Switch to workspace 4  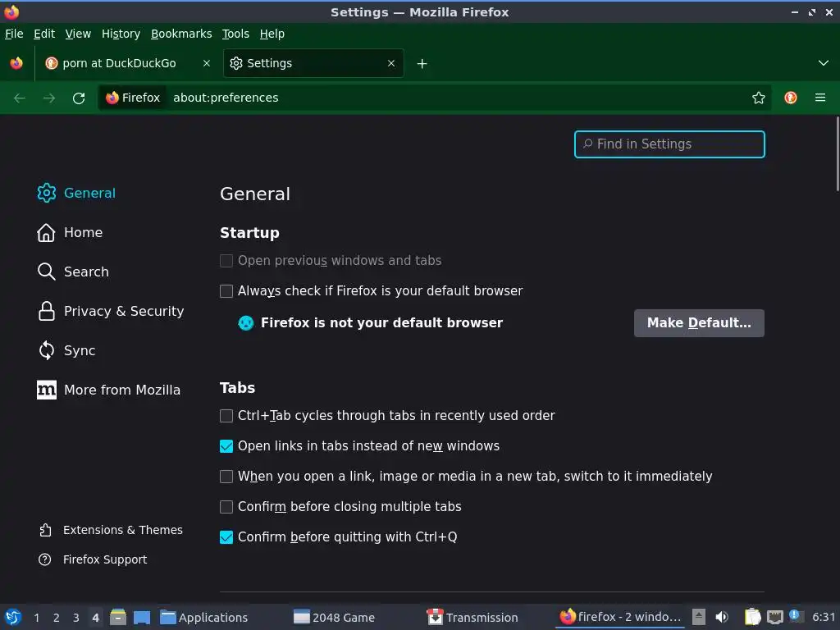pos(95,618)
